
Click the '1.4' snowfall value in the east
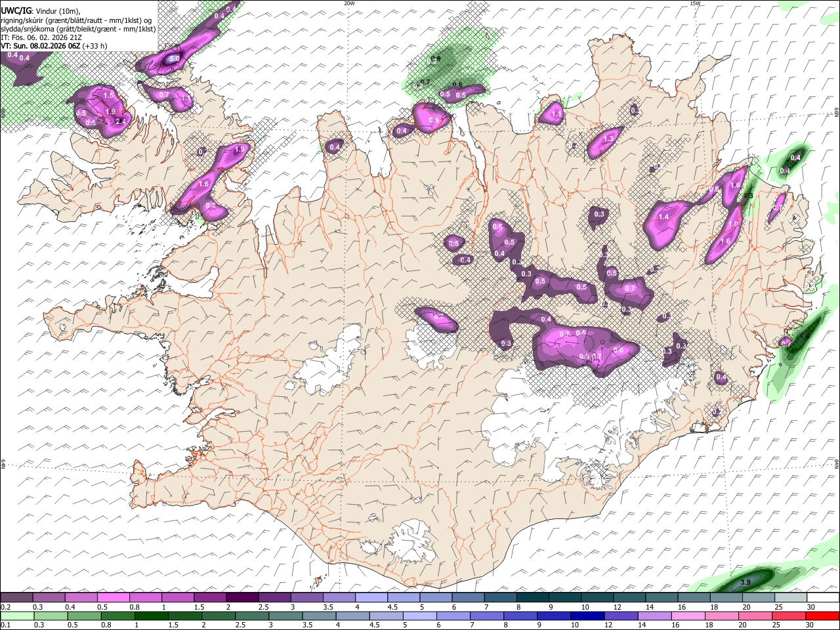(x=663, y=217)
